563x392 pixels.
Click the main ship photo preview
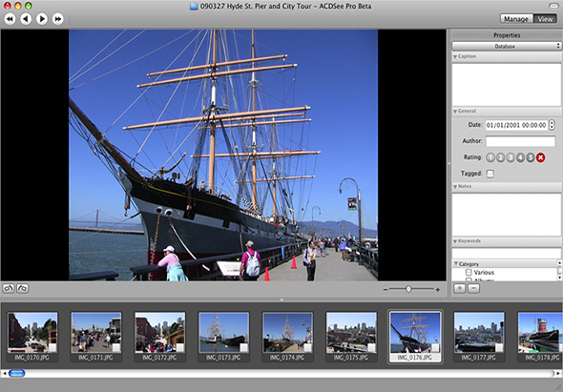pos(223,155)
